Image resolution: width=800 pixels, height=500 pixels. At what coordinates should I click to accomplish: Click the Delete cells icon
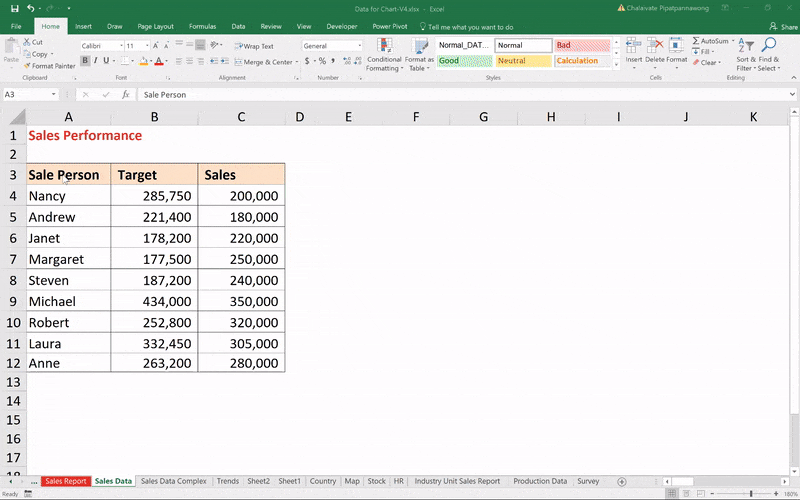(656, 45)
